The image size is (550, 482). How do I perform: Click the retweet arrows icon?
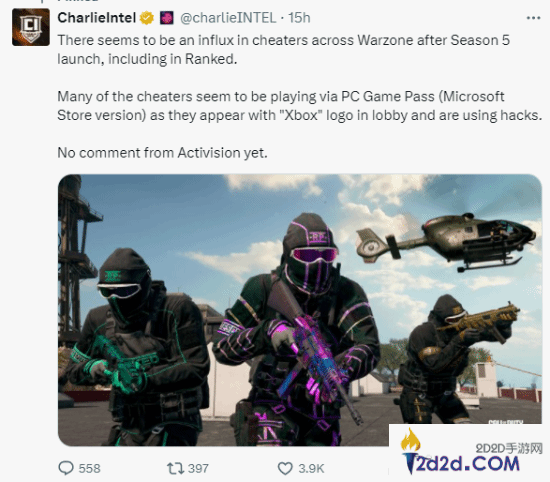175,468
